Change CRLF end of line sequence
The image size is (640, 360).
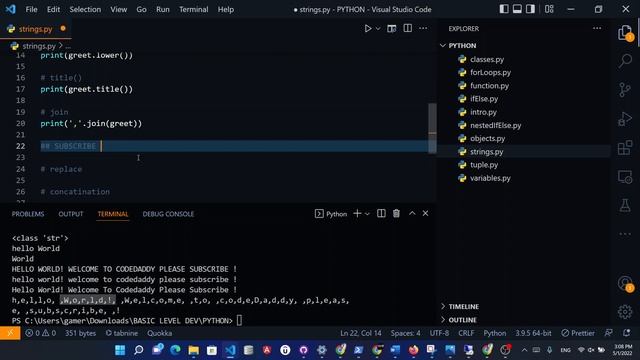pyautogui.click(x=466, y=333)
